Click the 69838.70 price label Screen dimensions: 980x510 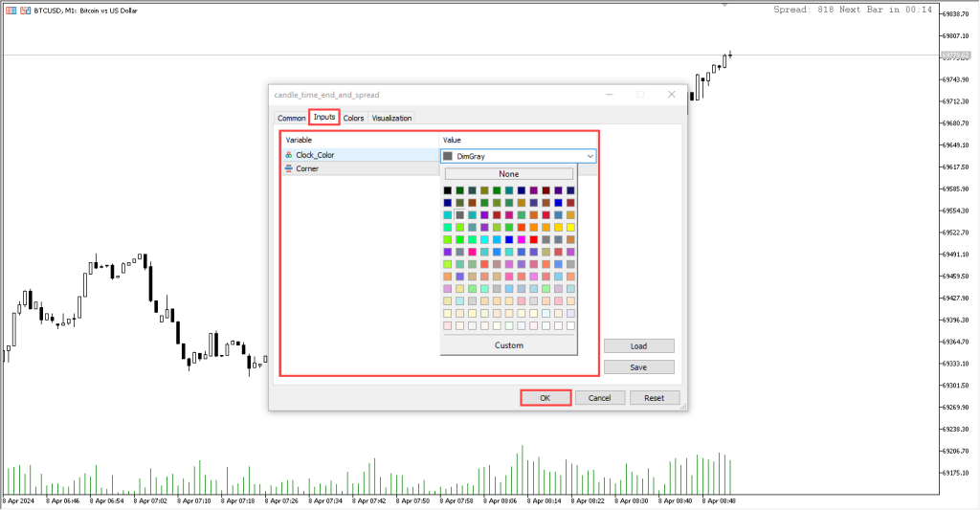955,13
